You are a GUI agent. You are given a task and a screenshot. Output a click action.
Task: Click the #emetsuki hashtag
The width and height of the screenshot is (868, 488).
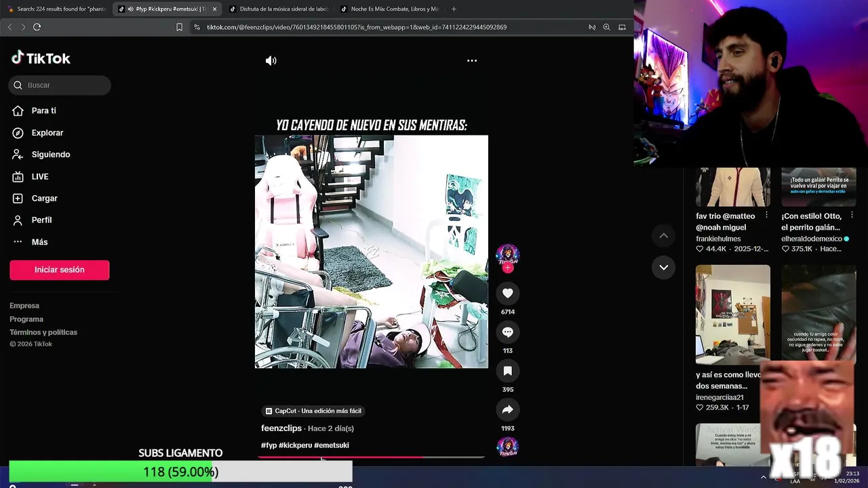coord(332,445)
